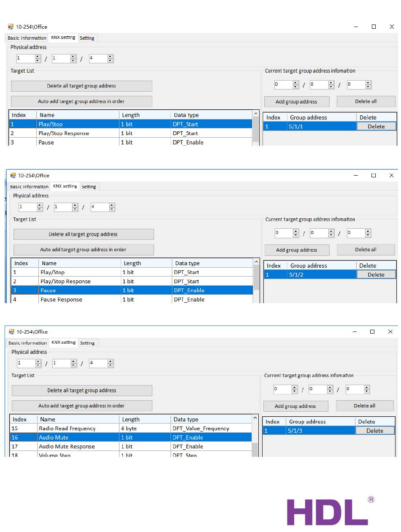
Task: Increase second group address value in bottom window
Action: pyautogui.click(x=331, y=387)
